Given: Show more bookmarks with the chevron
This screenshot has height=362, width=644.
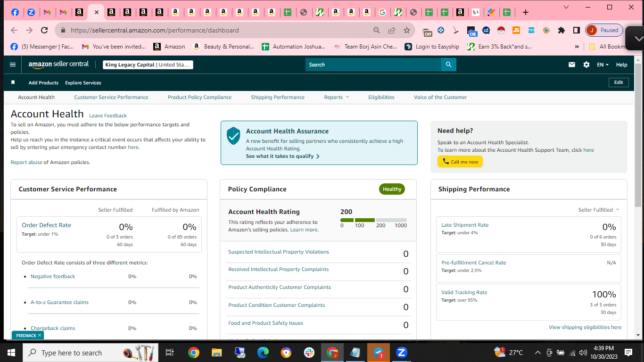Looking at the screenshot, I should [577, 47].
